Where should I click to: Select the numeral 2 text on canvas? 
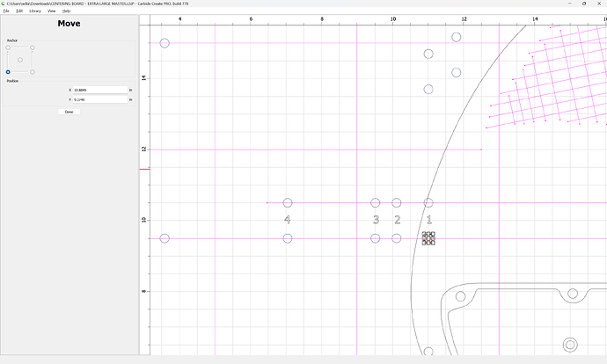click(397, 220)
